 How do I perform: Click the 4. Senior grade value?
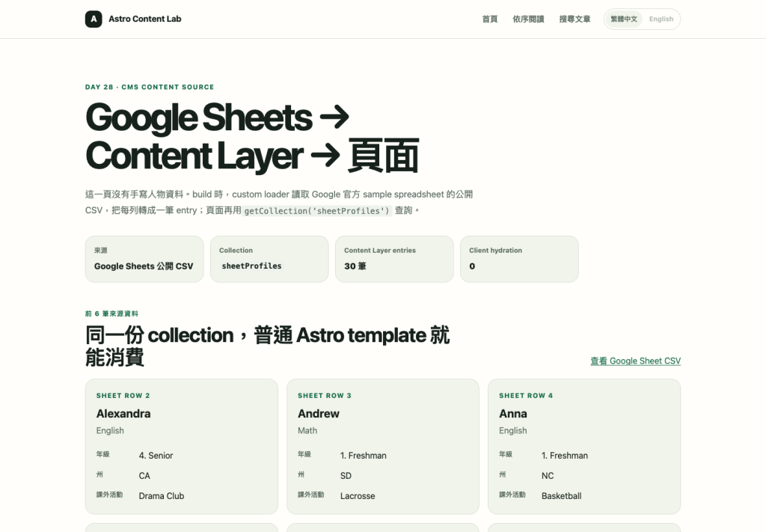pos(156,455)
